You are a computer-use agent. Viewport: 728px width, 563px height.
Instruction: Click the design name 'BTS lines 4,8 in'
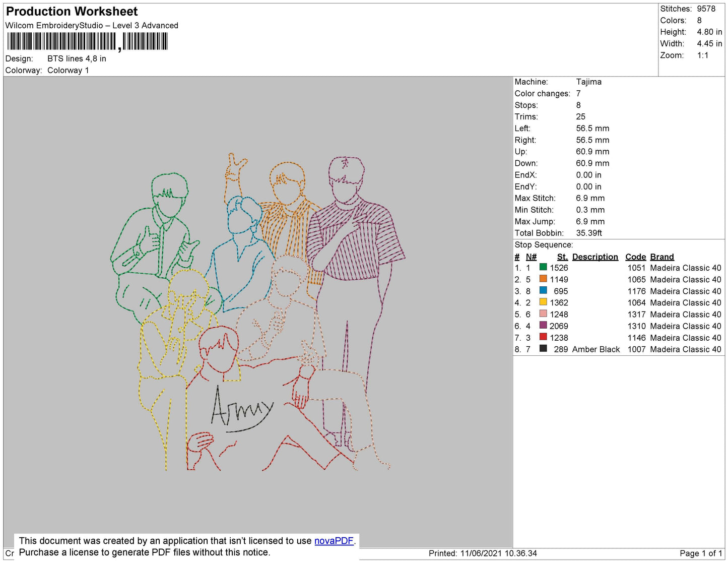(x=77, y=58)
